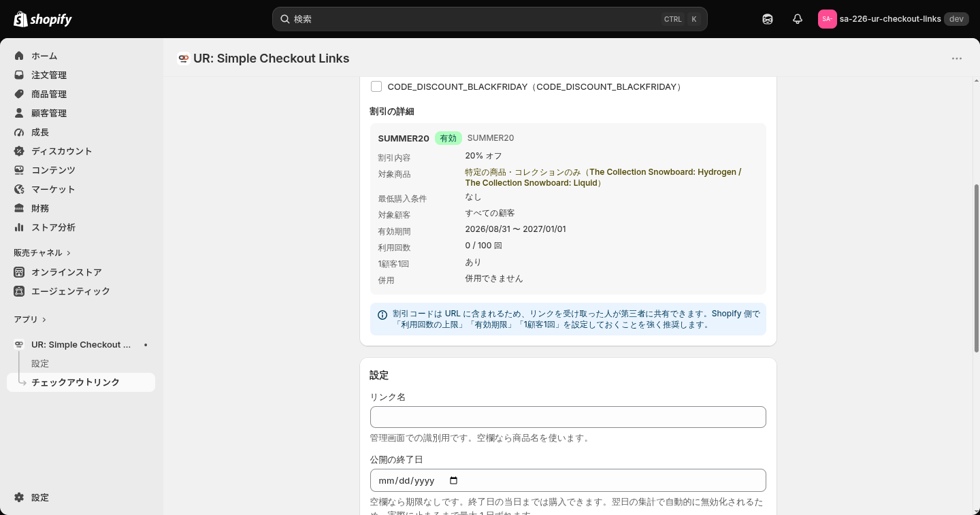980x515 pixels.
Task: Click the Shopify logo
Action: 43,19
